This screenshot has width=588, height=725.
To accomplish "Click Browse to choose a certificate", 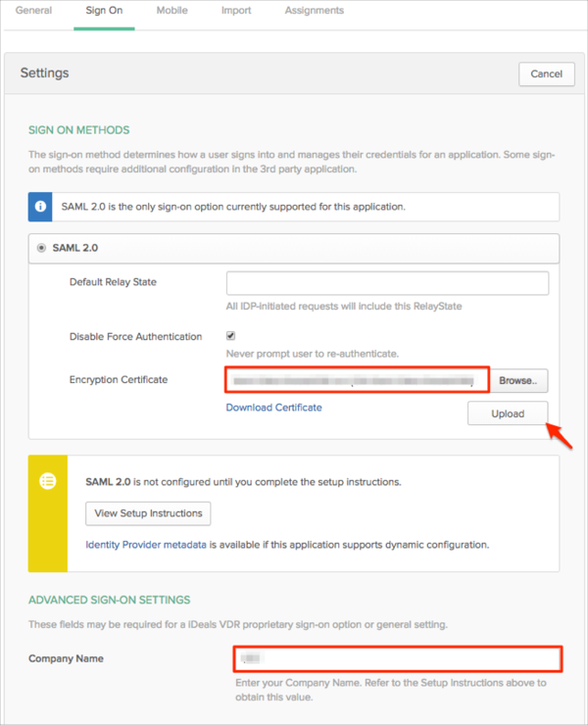I will (518, 380).
